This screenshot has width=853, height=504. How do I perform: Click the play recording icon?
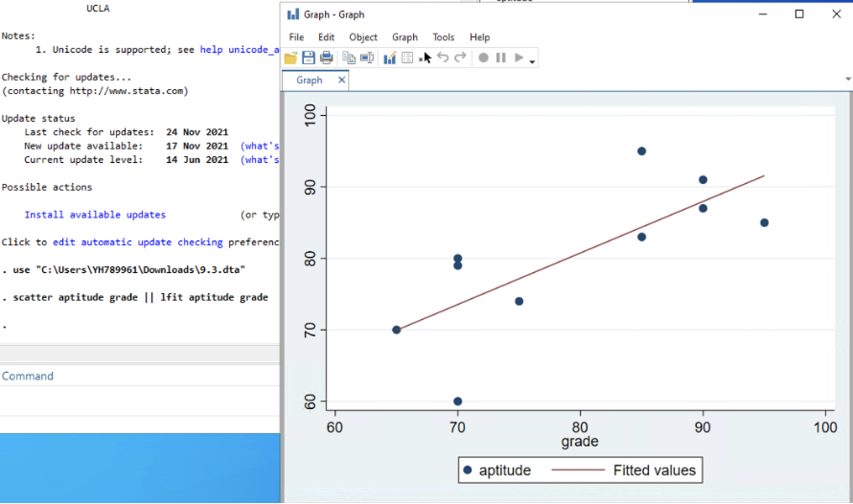coord(519,57)
